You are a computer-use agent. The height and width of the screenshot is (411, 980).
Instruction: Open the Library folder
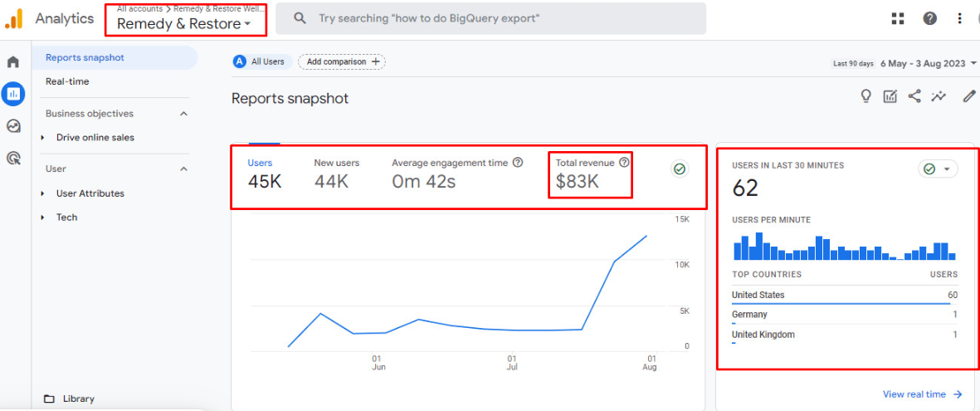[x=69, y=399]
